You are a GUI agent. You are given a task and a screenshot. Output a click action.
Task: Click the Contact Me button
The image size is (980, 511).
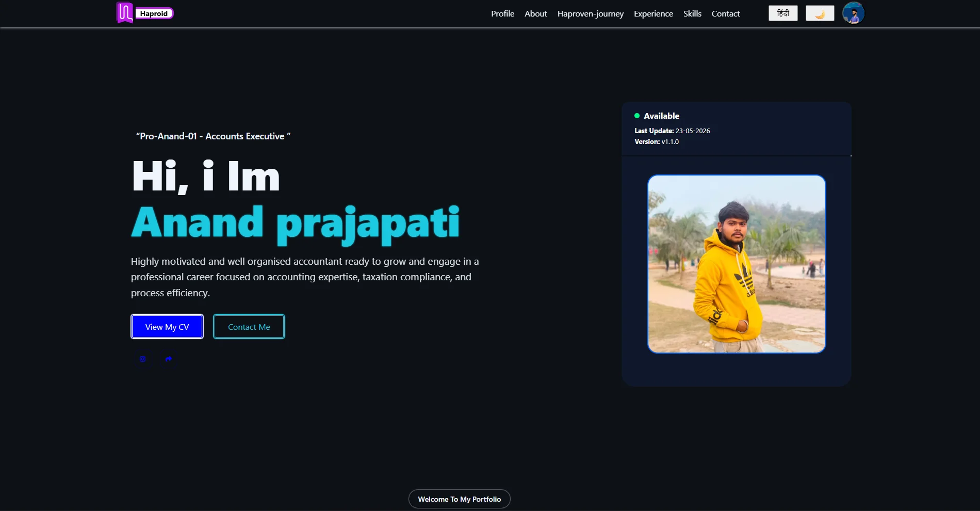[x=249, y=327]
